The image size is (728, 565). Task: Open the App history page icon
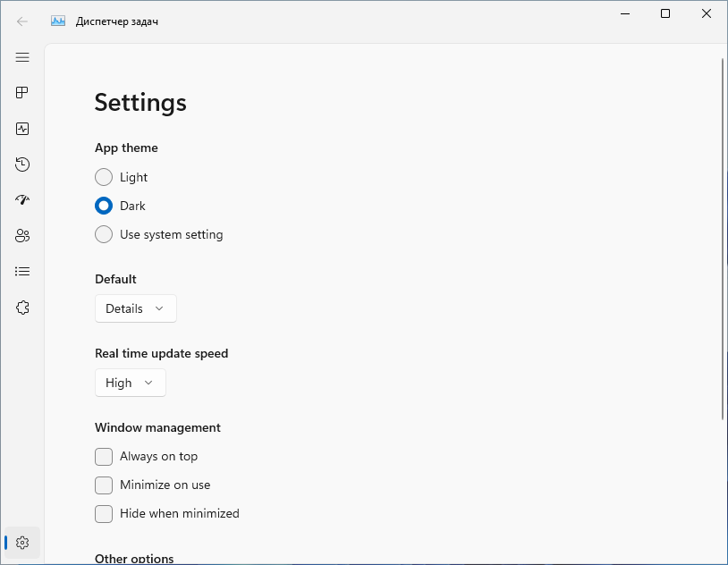pyautogui.click(x=22, y=164)
